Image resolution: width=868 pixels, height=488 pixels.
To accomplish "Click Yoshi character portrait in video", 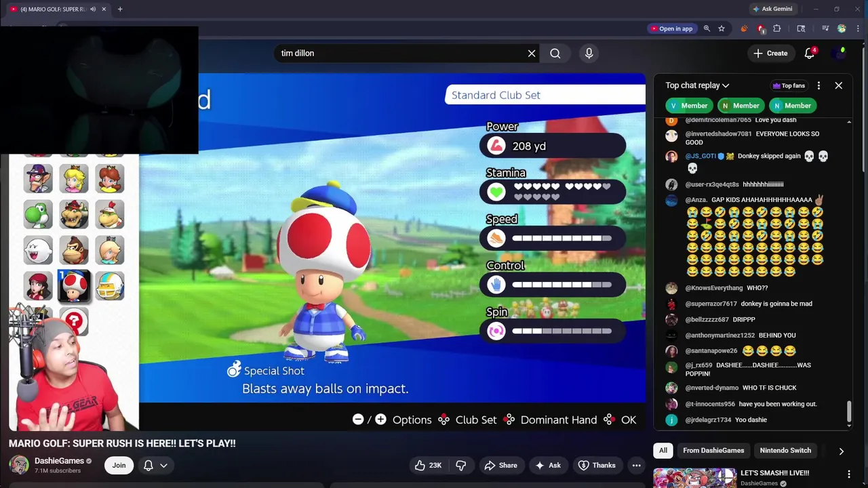I will (38, 215).
